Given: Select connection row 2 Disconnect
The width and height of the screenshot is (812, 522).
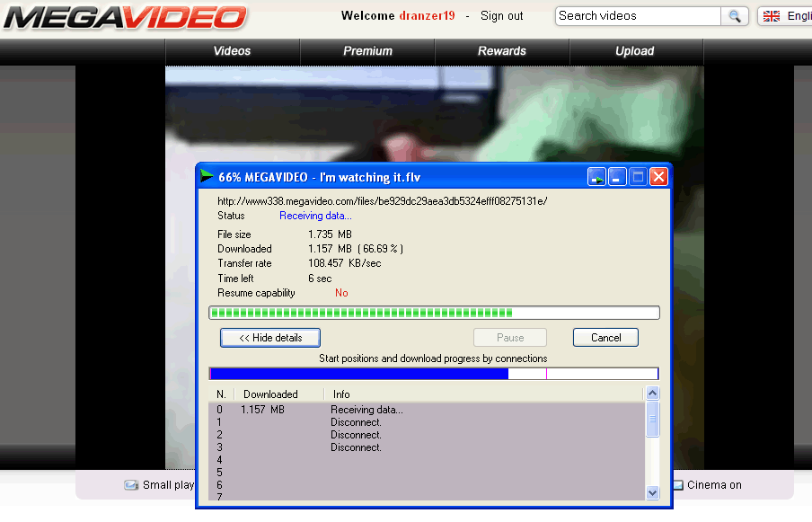Looking at the screenshot, I should pos(427,435).
